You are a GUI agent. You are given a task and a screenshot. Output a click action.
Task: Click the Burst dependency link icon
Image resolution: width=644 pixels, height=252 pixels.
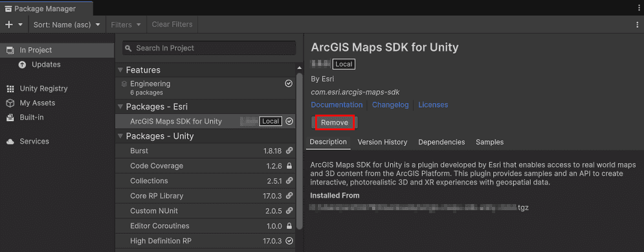click(x=289, y=151)
